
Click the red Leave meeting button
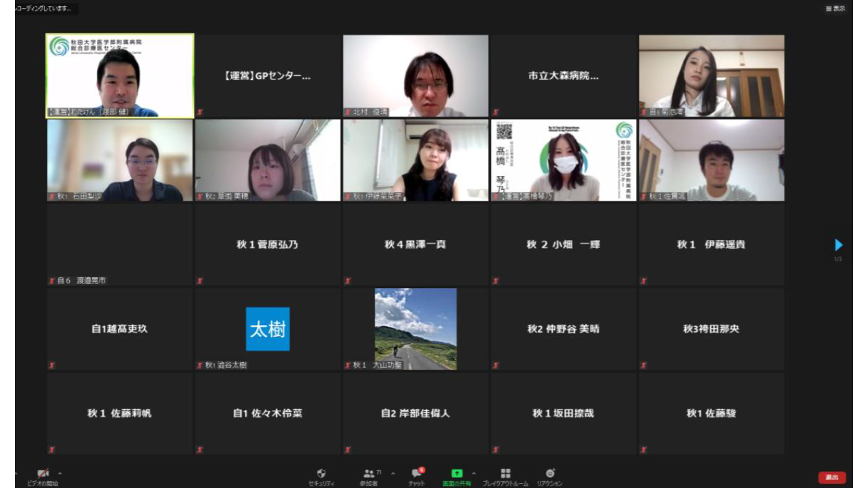831,478
